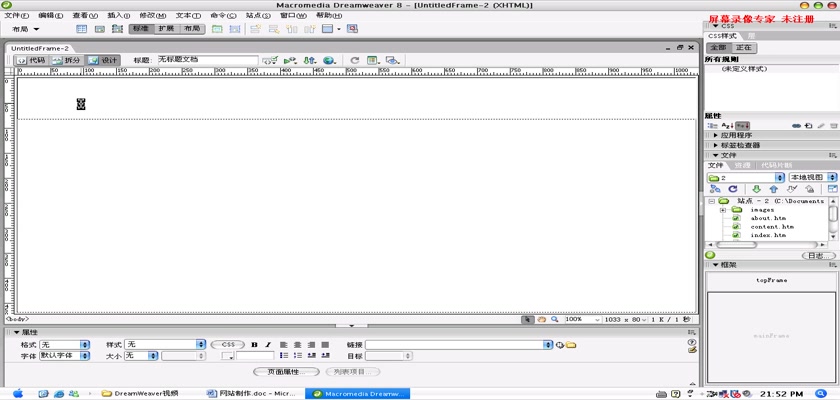
Task: Switch to 拆分 split view
Action: [66, 61]
